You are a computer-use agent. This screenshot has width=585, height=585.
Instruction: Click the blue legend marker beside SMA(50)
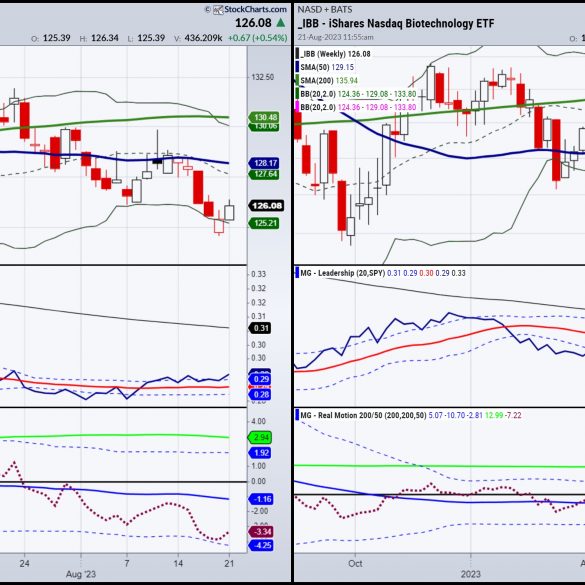click(x=297, y=67)
